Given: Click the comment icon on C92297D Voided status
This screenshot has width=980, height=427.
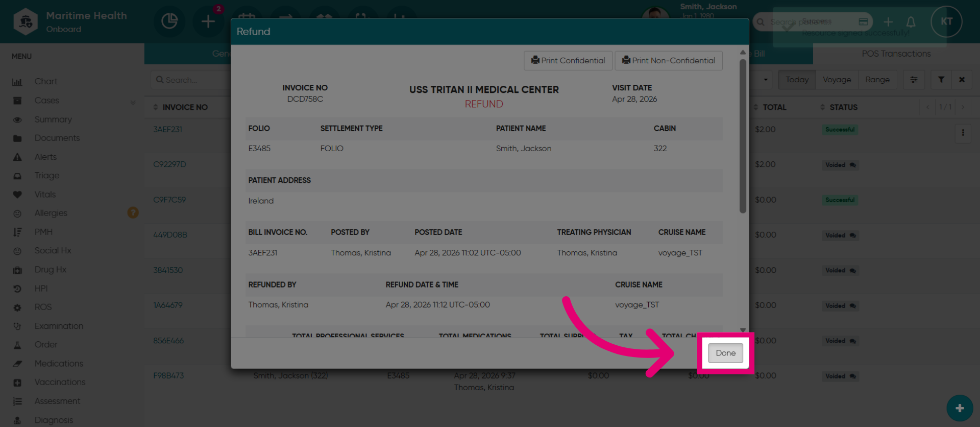Looking at the screenshot, I should click(x=852, y=165).
